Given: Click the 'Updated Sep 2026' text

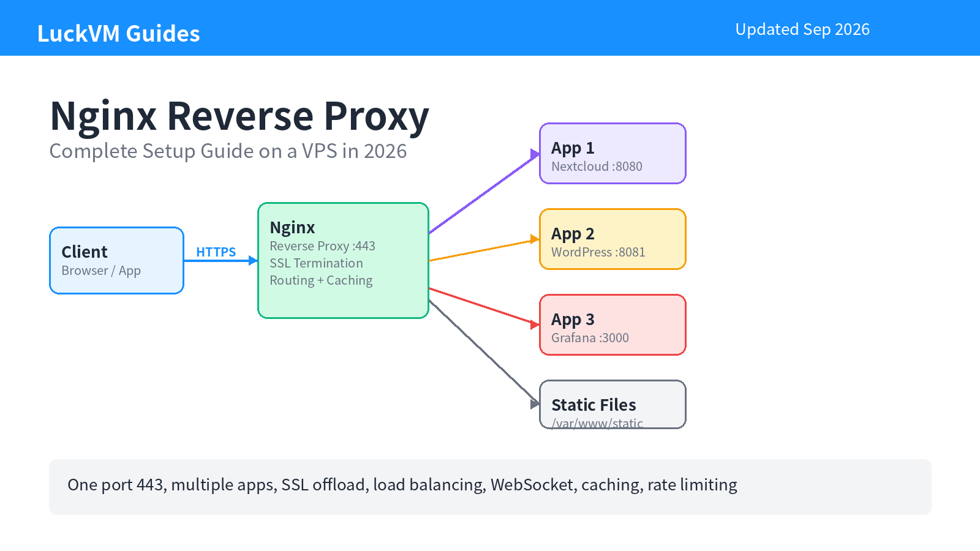Looking at the screenshot, I should pyautogui.click(x=802, y=29).
